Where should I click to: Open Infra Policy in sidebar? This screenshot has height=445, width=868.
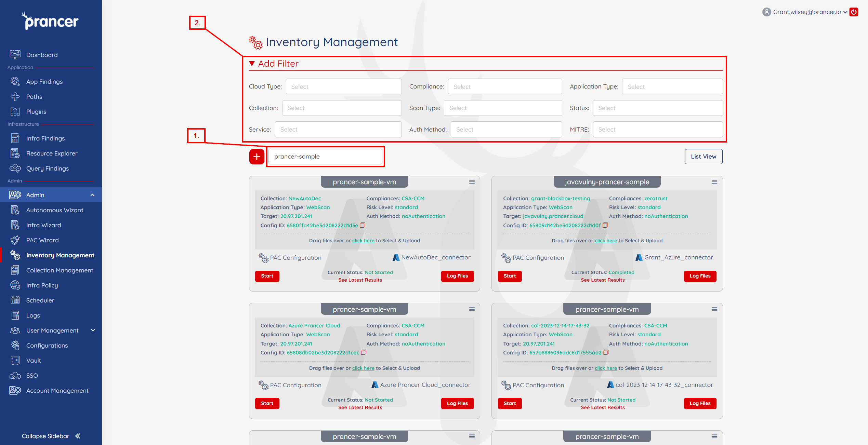[x=42, y=285]
